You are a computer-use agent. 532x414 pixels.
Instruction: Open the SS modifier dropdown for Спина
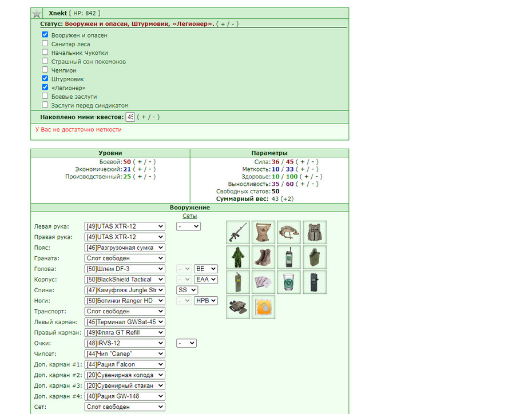[186, 290]
